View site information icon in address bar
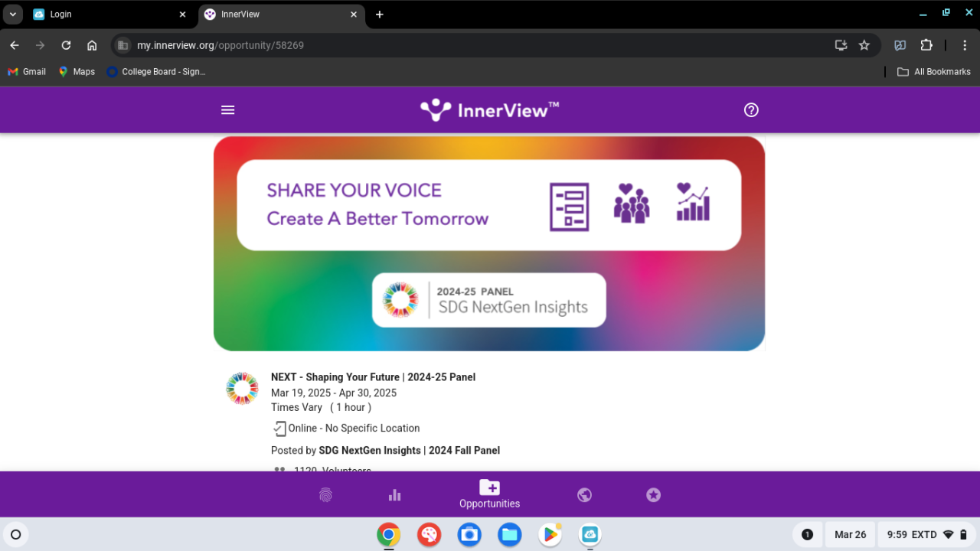Image resolution: width=980 pixels, height=551 pixels. pos(122,45)
